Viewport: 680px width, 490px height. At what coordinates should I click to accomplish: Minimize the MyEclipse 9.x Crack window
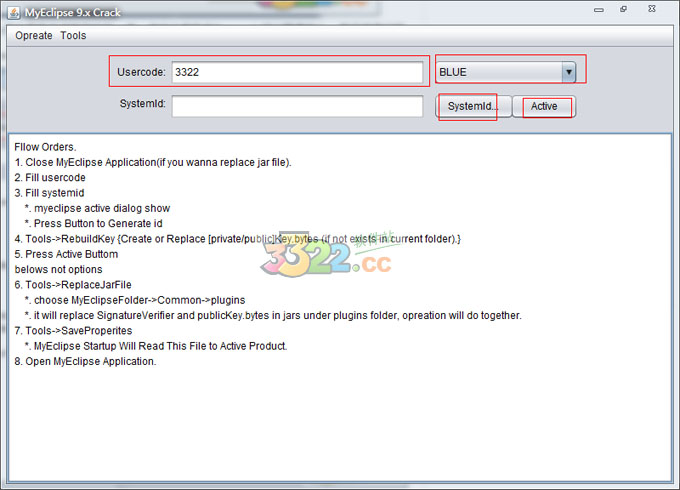[x=599, y=10]
